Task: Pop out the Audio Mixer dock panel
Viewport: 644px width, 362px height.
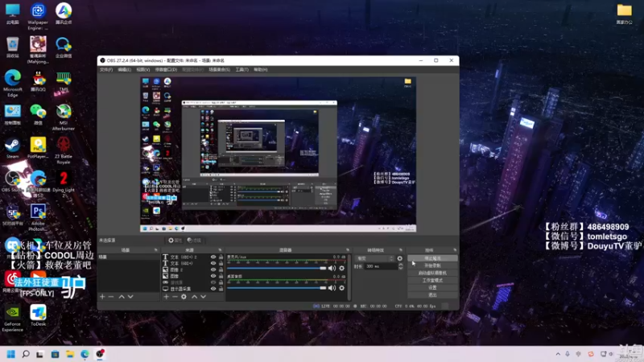Action: click(348, 250)
